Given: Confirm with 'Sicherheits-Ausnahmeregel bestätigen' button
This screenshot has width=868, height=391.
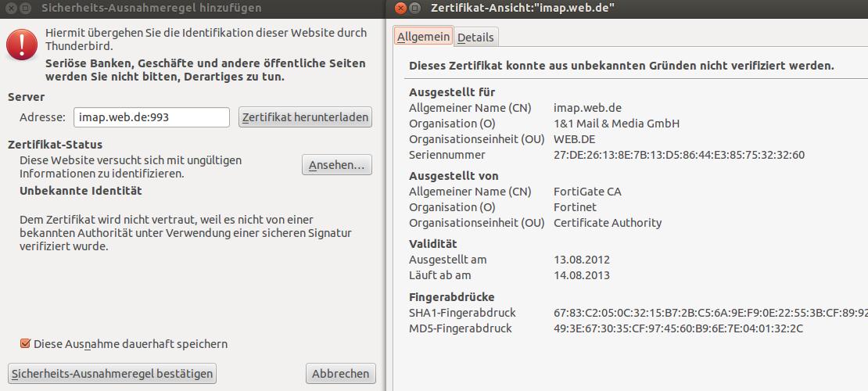Looking at the screenshot, I should [x=113, y=373].
